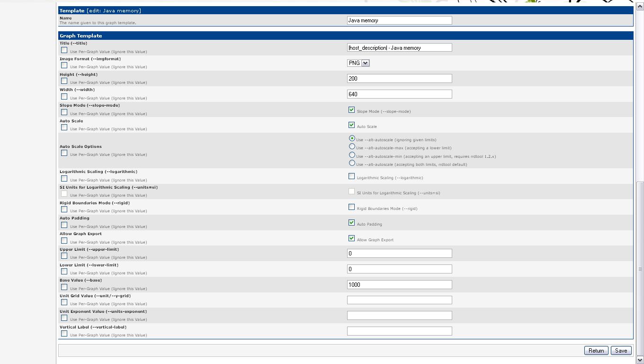The height and width of the screenshot is (364, 644).
Task: Click the Vertical Label input field
Action: [x=400, y=331]
